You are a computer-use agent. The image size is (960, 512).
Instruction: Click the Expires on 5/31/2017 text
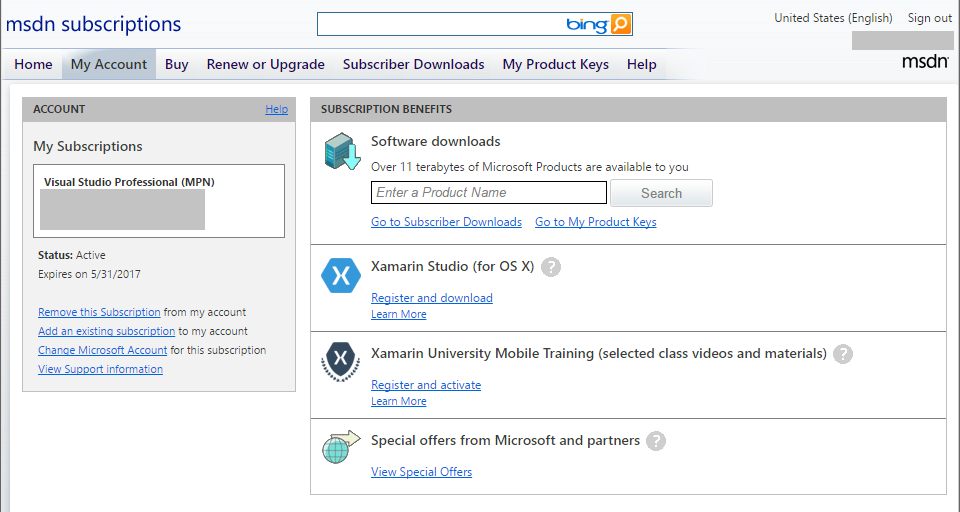(x=89, y=274)
